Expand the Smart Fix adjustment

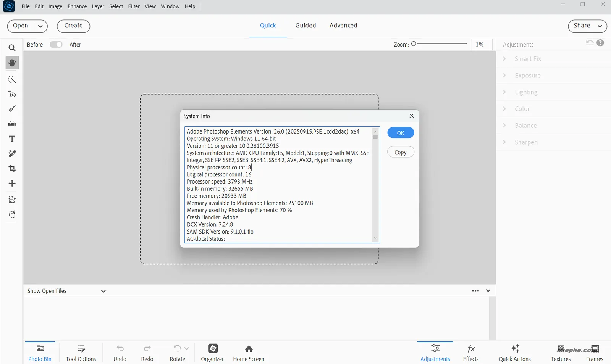[x=528, y=58]
